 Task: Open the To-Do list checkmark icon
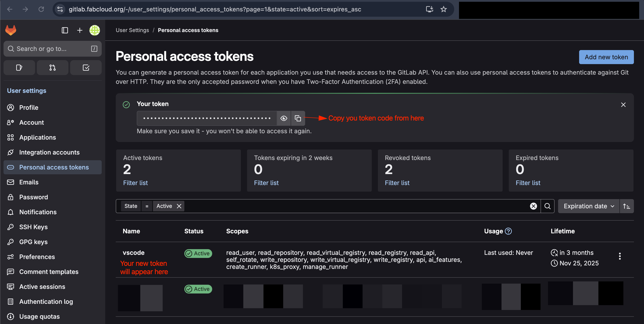coord(86,67)
